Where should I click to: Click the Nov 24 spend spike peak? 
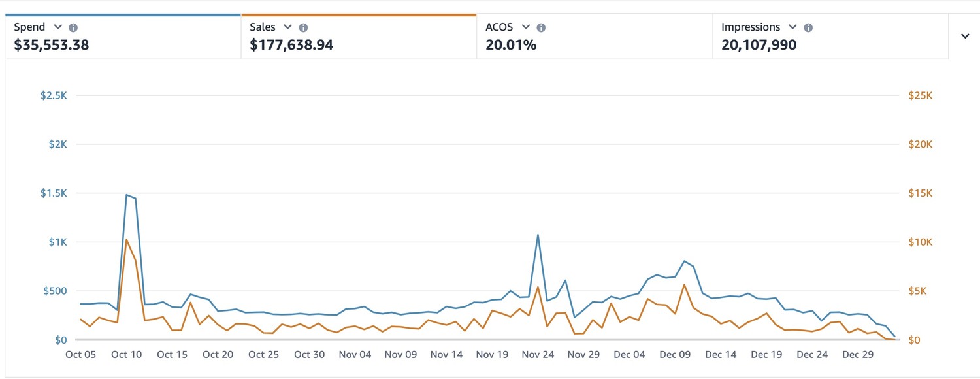click(538, 235)
